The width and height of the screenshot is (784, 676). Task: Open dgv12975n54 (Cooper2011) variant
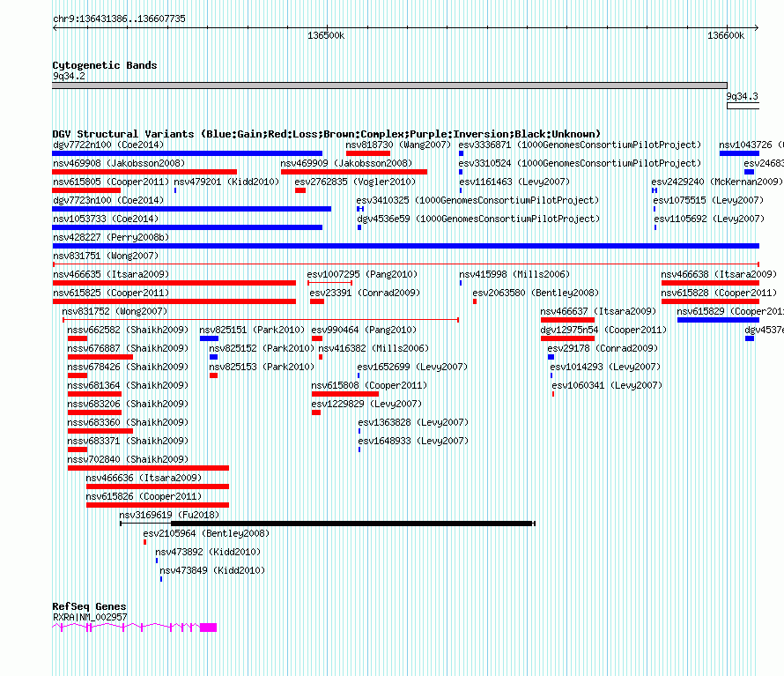click(x=603, y=331)
